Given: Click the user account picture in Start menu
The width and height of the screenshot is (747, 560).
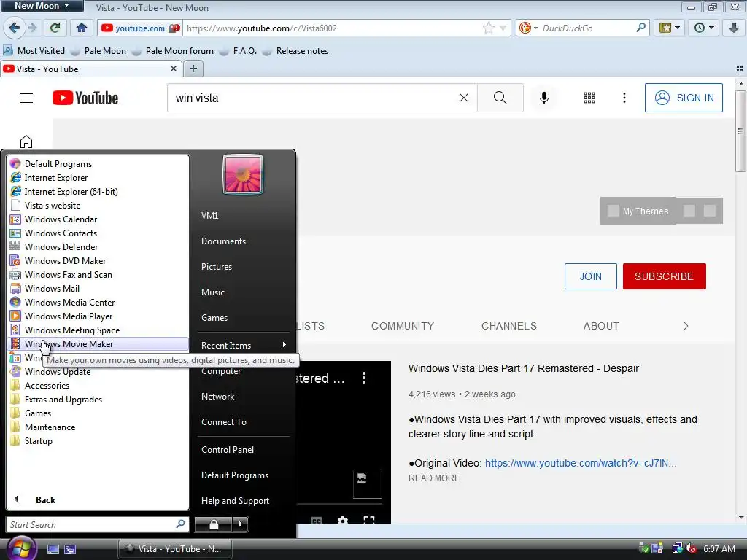Looking at the screenshot, I should 242,174.
